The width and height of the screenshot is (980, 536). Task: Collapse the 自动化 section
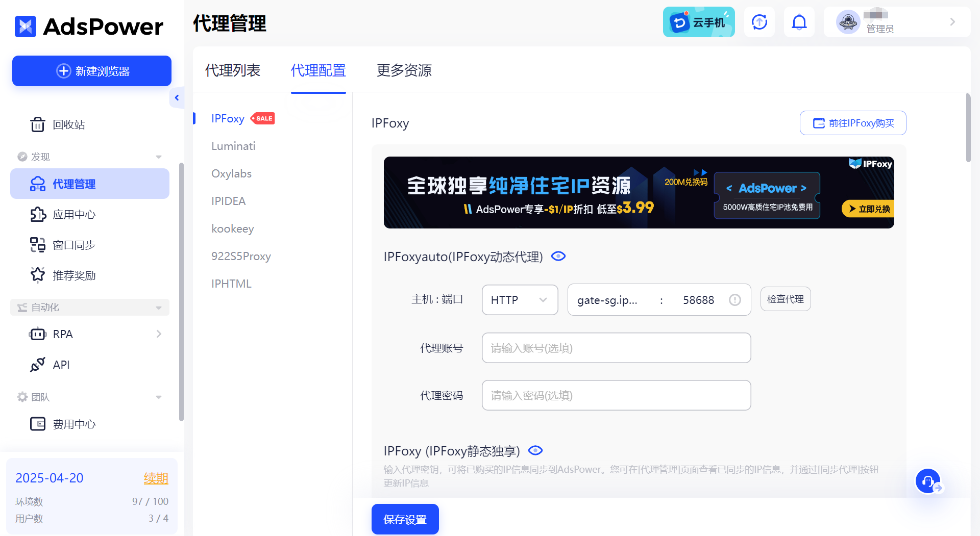coord(159,308)
